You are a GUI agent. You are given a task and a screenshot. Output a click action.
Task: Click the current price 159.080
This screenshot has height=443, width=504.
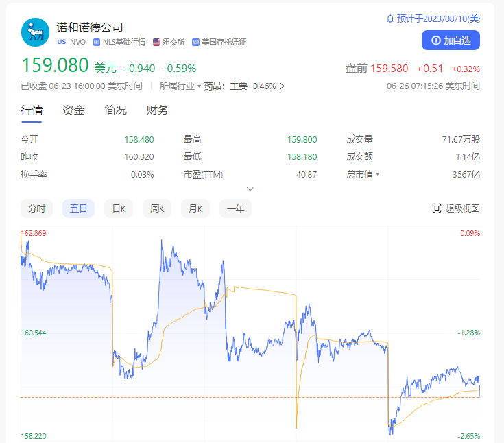(x=55, y=65)
